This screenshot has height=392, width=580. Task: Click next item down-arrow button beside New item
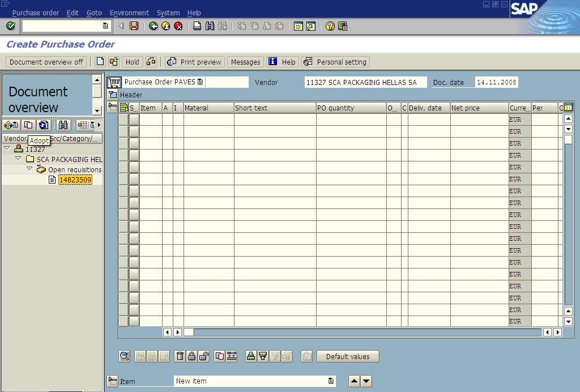(366, 381)
